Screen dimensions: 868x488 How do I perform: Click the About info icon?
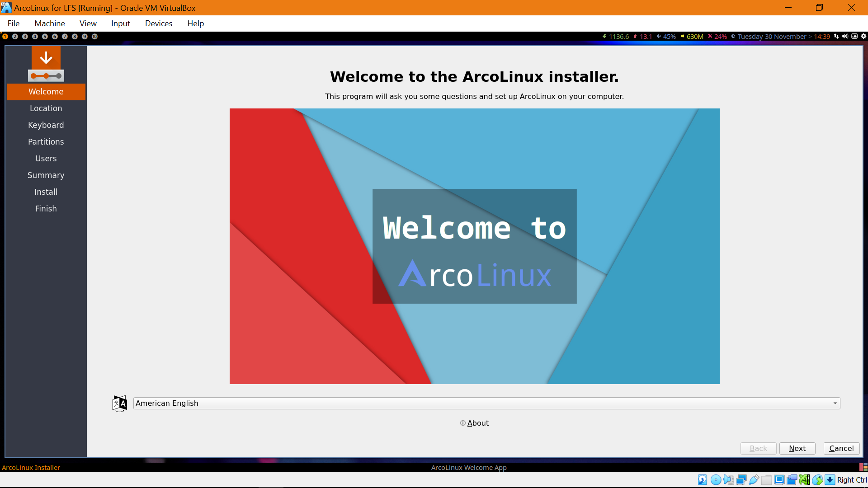click(x=462, y=423)
